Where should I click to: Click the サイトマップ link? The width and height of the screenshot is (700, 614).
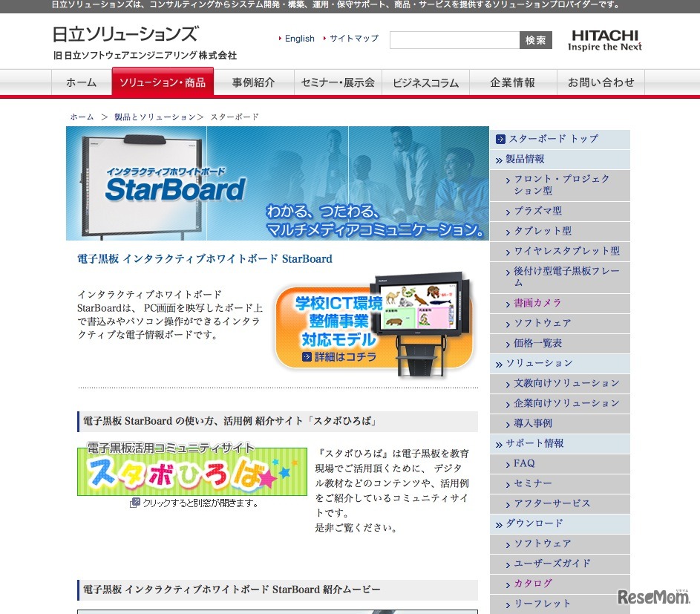[x=353, y=38]
